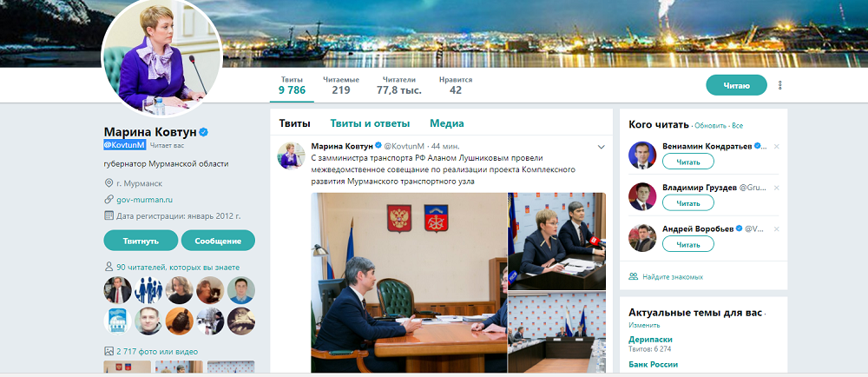Click the Твитнуть button
This screenshot has width=868, height=377.
141,241
